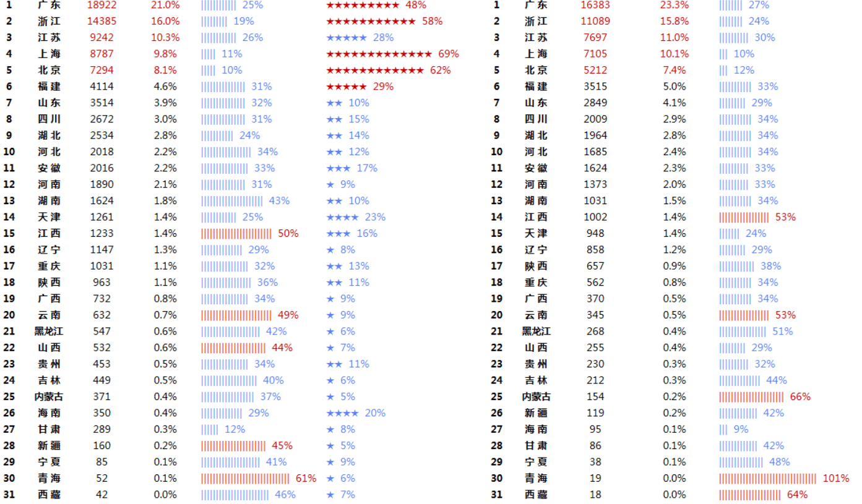862x504 pixels.
Task: Click the blue bar labeled 43%
Action: [232, 200]
